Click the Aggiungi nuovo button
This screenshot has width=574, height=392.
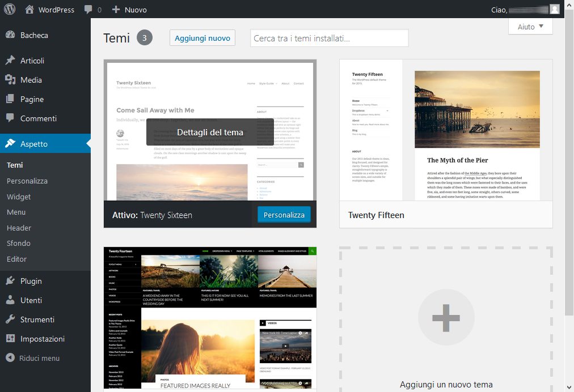(202, 38)
